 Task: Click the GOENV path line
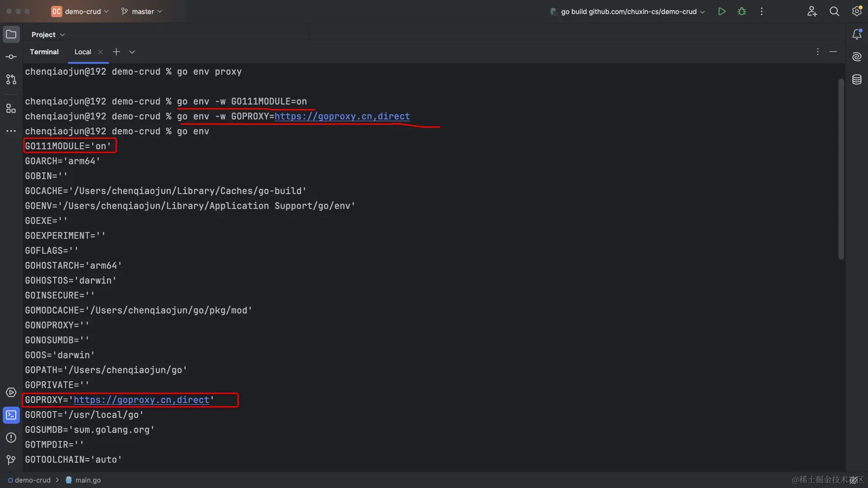click(x=190, y=206)
